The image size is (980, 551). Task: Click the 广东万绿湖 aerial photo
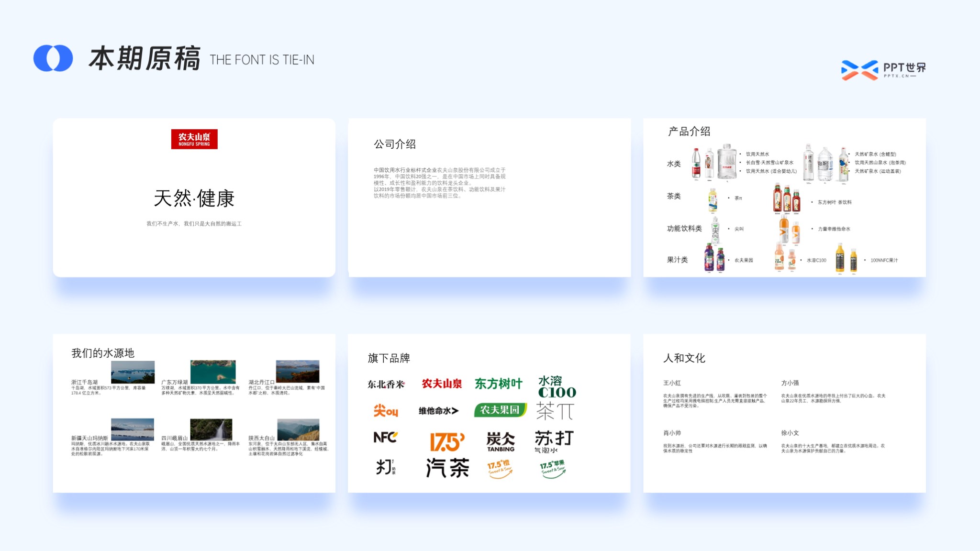(213, 372)
